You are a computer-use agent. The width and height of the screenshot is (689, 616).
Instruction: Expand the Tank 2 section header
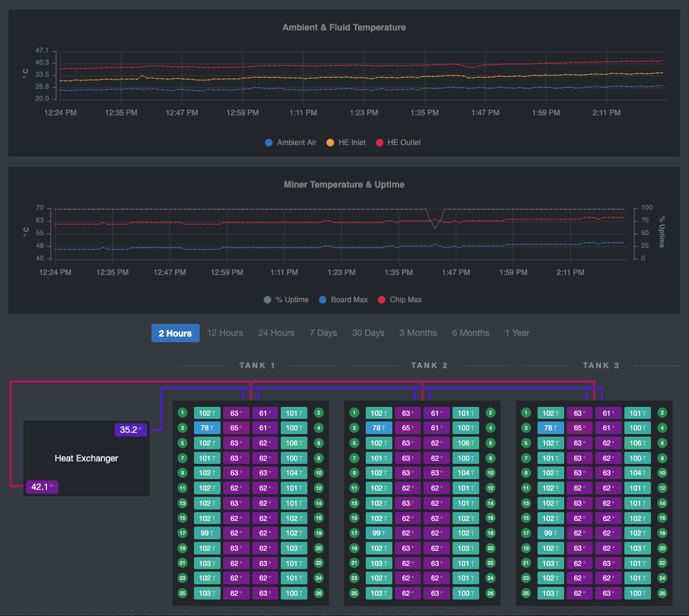click(430, 365)
